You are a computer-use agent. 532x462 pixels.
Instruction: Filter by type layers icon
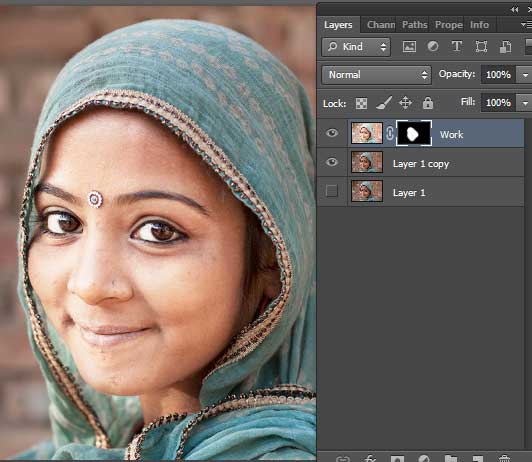coord(457,46)
